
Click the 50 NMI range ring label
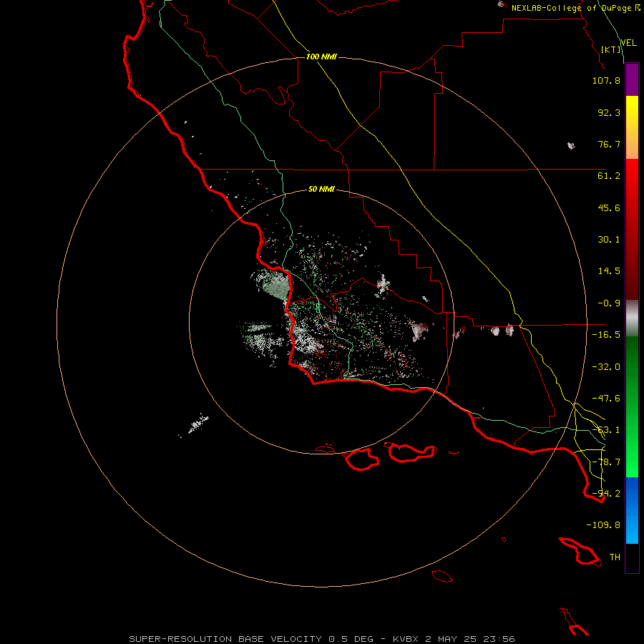click(x=321, y=190)
